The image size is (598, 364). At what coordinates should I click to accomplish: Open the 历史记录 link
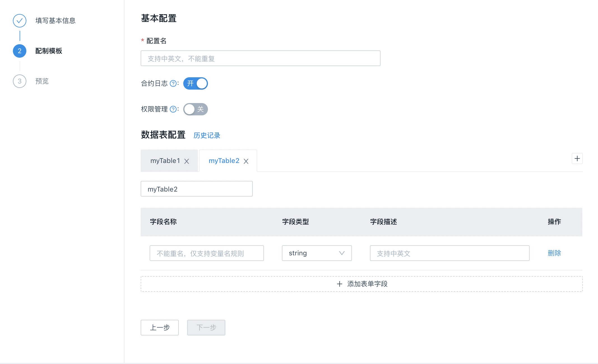tap(207, 136)
